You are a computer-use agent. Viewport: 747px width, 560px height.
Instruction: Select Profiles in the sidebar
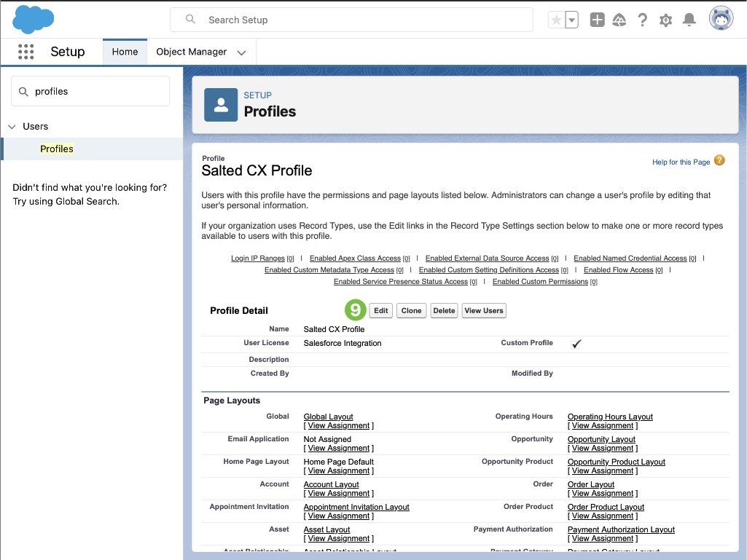(57, 149)
